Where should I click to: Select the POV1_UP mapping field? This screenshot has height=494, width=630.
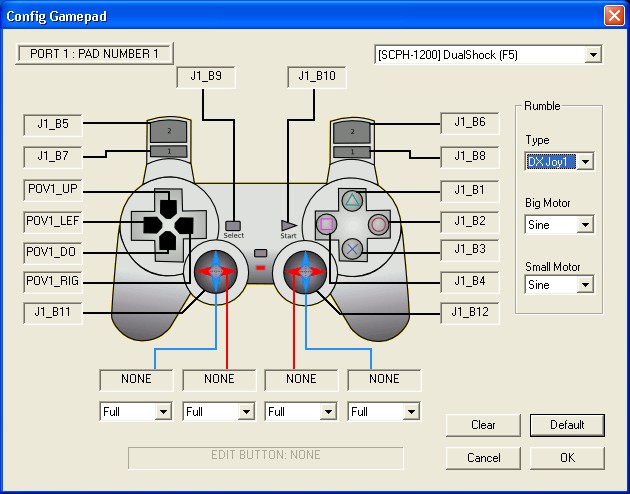point(53,190)
